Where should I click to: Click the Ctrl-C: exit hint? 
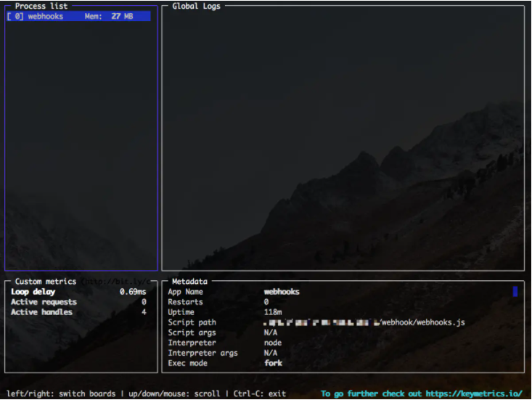click(260, 393)
